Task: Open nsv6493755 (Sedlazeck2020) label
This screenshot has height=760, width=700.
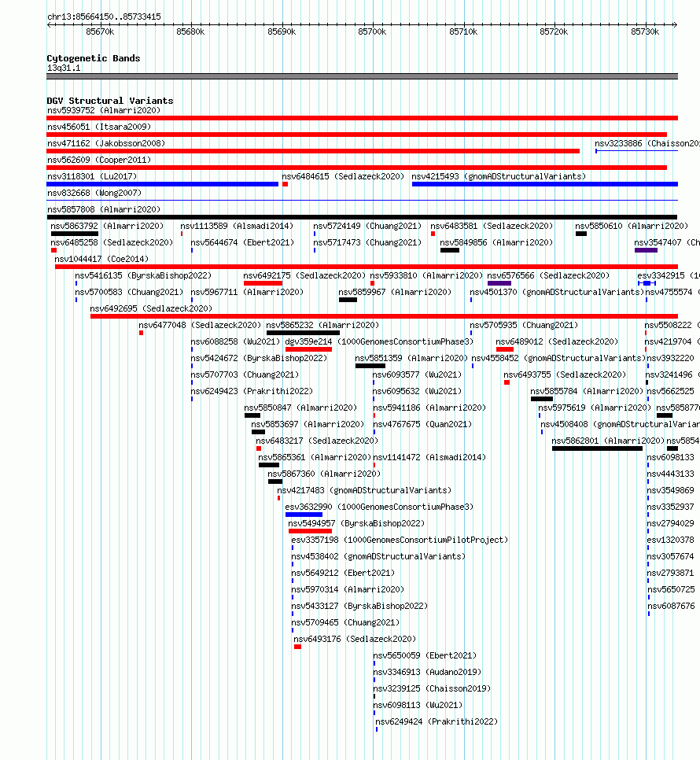Action: [x=565, y=374]
